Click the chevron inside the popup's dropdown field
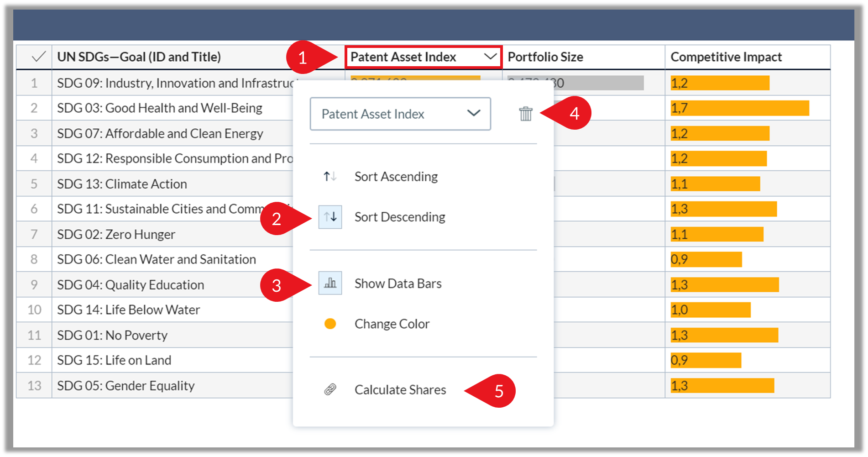 coord(474,113)
